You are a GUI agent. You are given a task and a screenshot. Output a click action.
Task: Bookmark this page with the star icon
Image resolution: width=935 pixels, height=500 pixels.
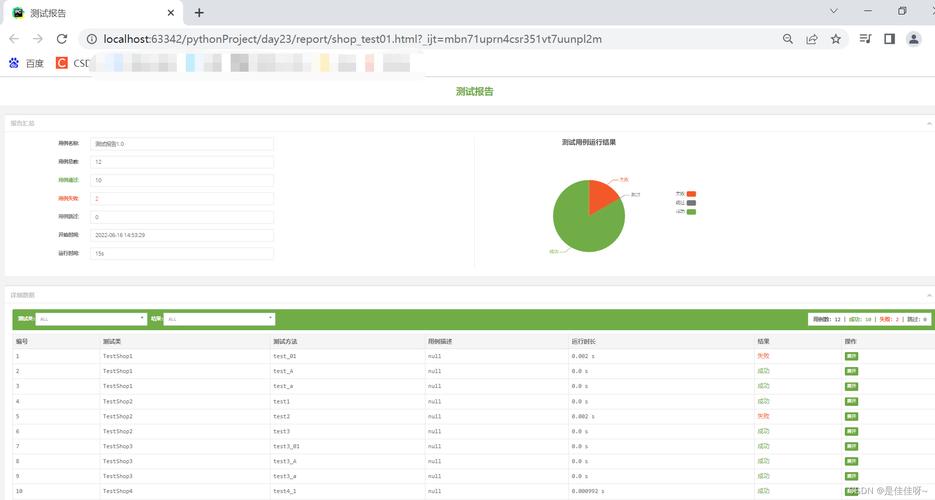[x=835, y=39]
